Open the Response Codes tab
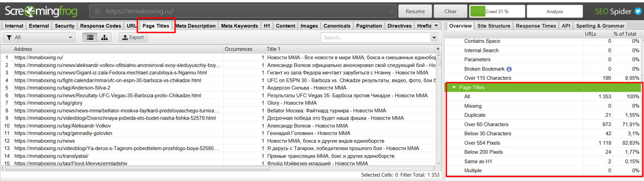Viewport: 644px width, 181px height. 100,26
